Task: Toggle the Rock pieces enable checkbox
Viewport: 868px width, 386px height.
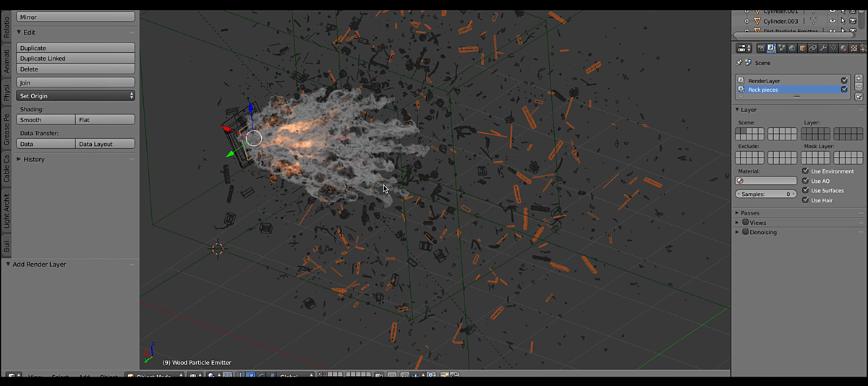Action: [844, 90]
